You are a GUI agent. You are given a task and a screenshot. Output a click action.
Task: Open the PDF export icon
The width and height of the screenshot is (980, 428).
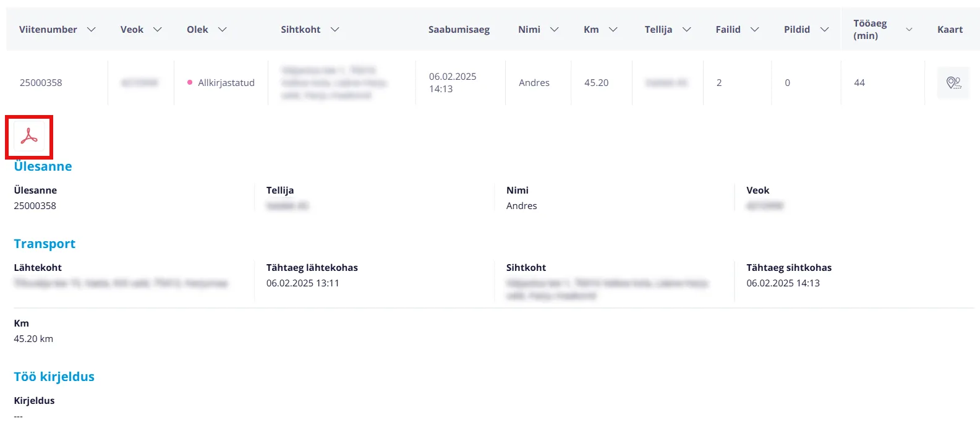[x=29, y=137]
